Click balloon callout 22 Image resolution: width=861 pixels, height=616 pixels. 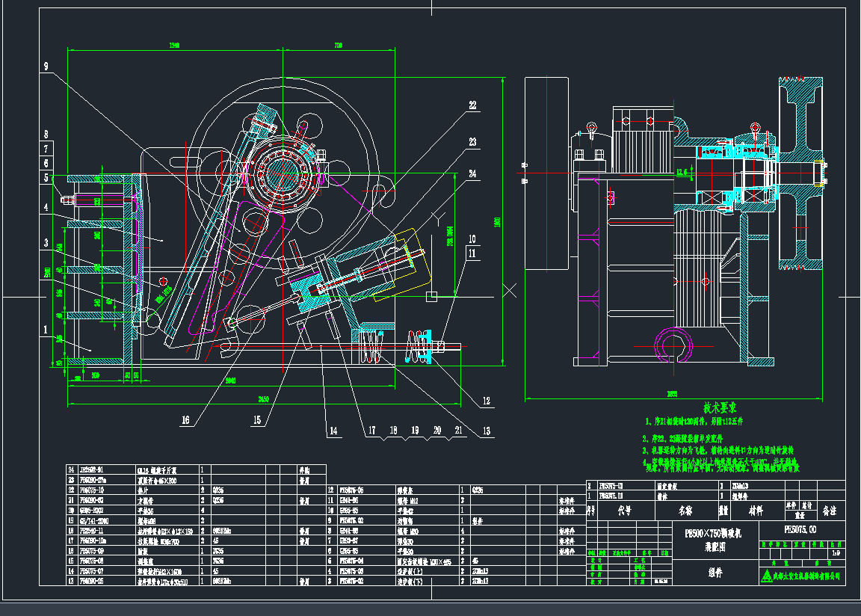[x=472, y=105]
